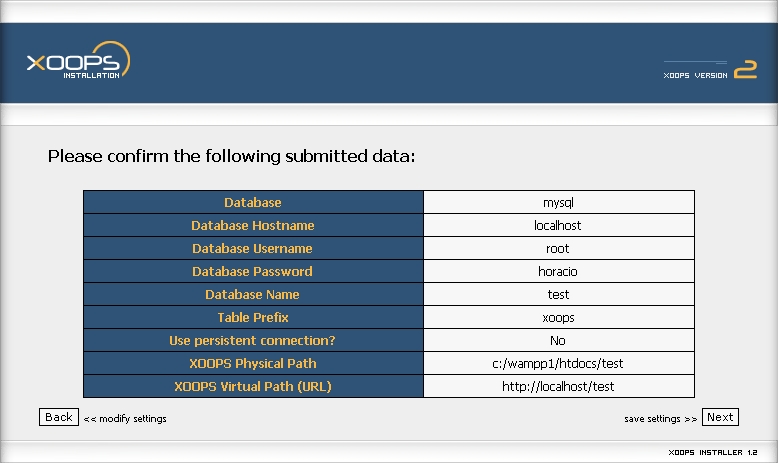Click the Database Name value test
Image resolution: width=778 pixels, height=463 pixels.
[558, 294]
